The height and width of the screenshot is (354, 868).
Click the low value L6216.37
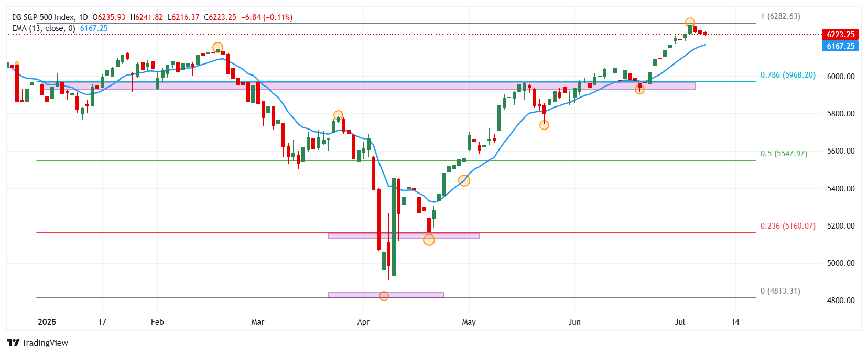183,17
